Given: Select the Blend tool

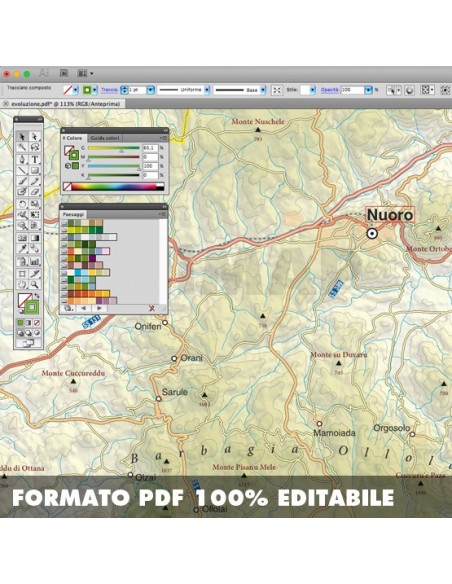Looking at the screenshot, I should tap(35, 248).
